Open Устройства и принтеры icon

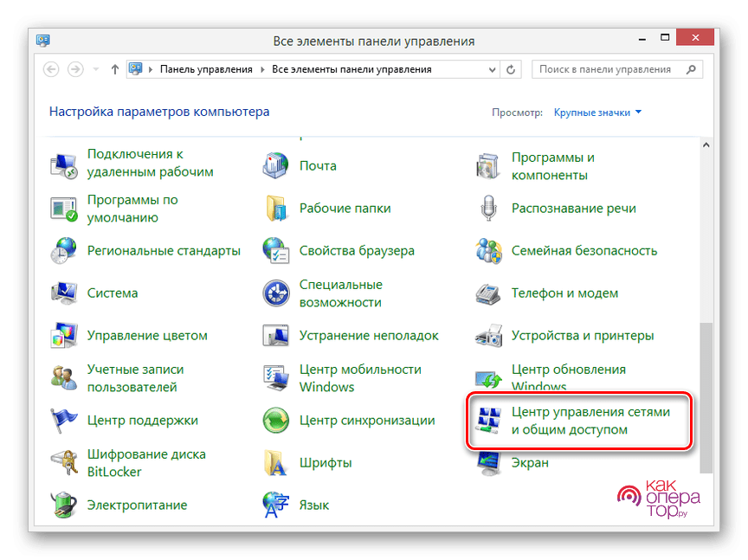488,336
